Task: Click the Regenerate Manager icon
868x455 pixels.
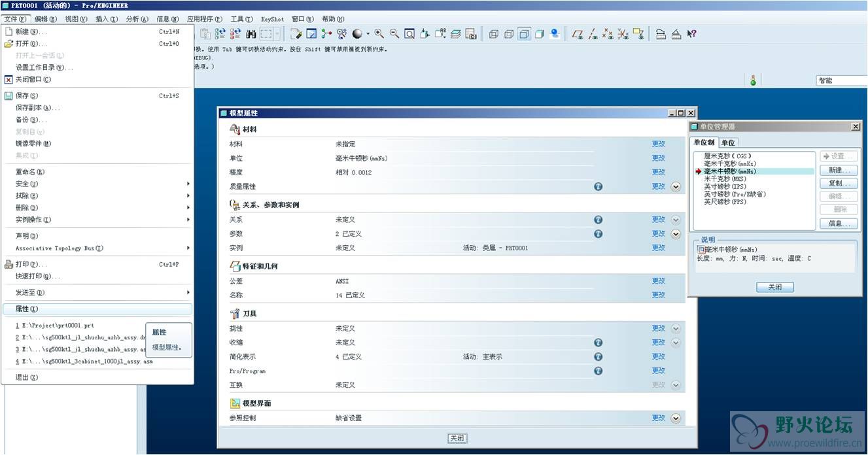Action: [235, 33]
